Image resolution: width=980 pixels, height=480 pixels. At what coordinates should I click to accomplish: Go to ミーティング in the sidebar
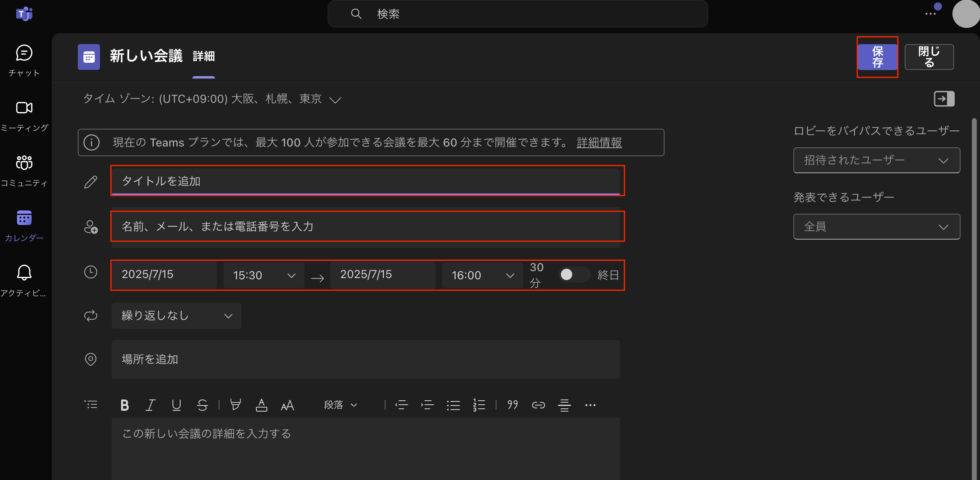[x=24, y=115]
